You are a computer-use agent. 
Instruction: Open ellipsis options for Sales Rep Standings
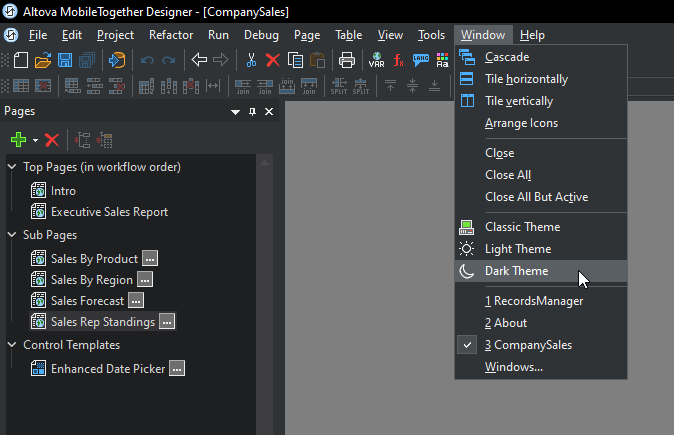pyautogui.click(x=167, y=322)
